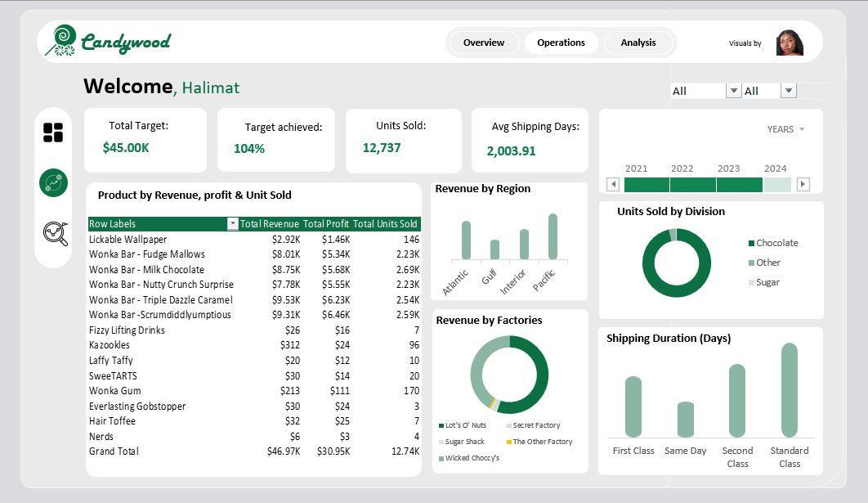Screen dimensions: 868x503
Task: Click the First Class shipping bar
Action: tap(633, 406)
